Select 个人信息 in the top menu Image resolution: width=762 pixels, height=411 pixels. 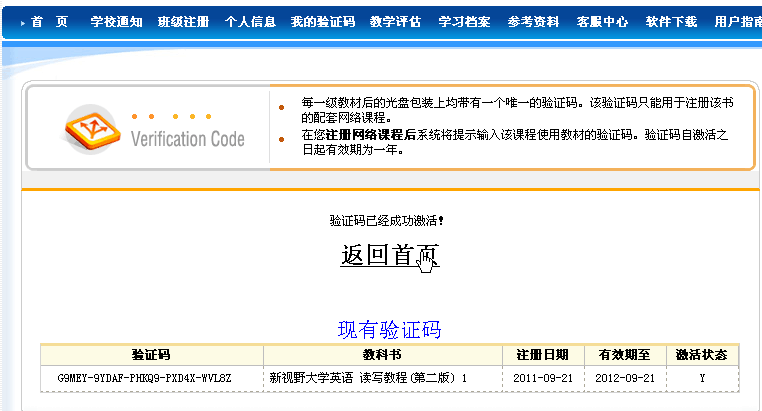250,21
